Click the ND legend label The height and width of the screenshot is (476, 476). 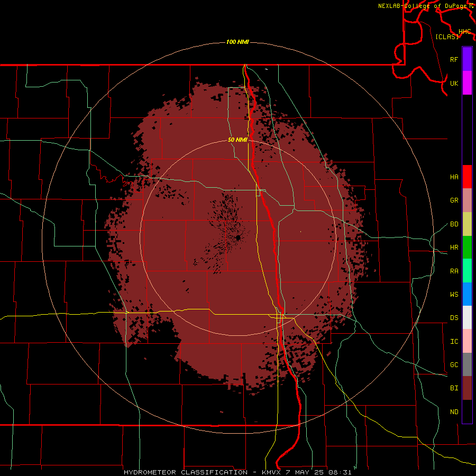point(454,412)
